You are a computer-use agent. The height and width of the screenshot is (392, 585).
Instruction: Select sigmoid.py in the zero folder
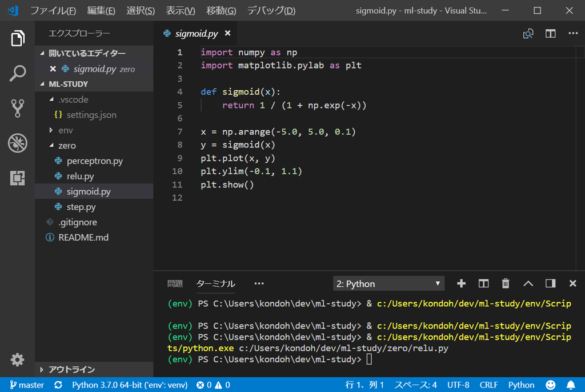[x=94, y=191]
